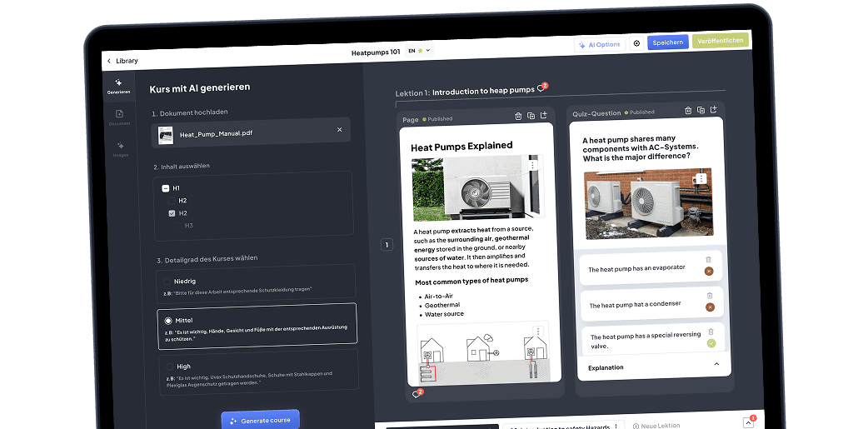Remove the uploaded Heat_Pump_Manual.pdf file
This screenshot has width=868, height=429.
click(339, 129)
